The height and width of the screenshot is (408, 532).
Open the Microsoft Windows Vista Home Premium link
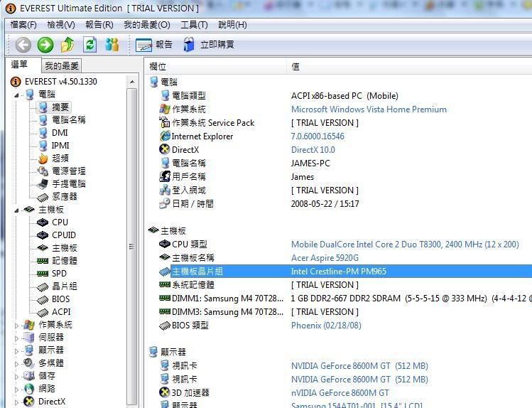click(369, 109)
